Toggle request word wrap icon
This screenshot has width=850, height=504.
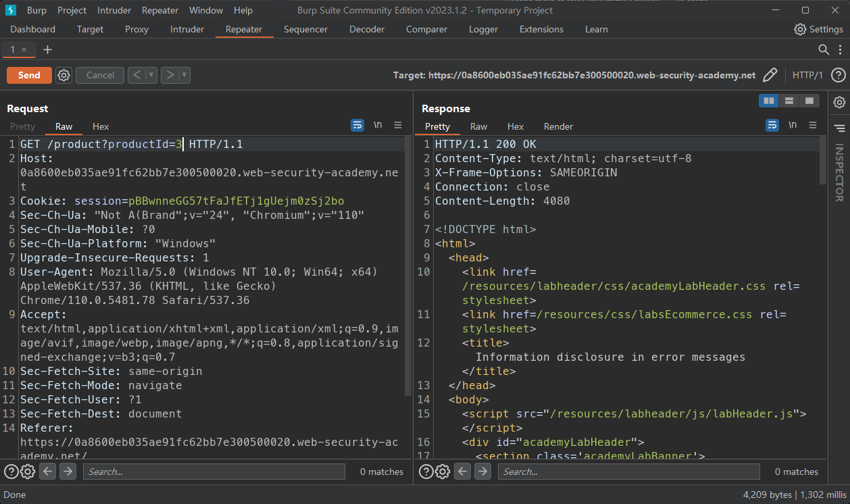click(357, 125)
